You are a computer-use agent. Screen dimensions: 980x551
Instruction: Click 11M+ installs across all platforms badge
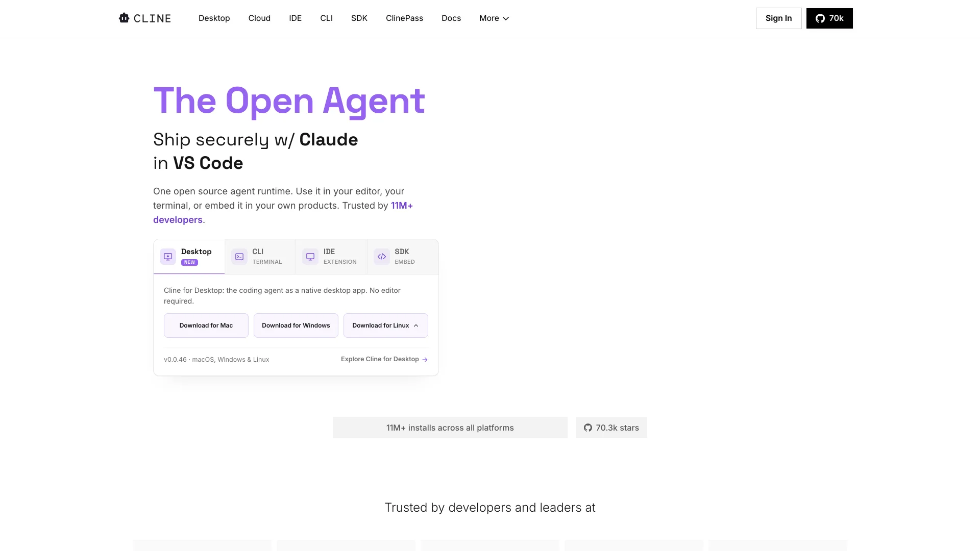pos(450,428)
